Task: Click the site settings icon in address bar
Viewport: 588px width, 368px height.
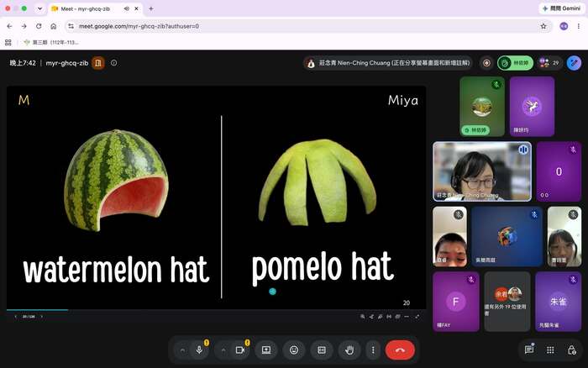Action: click(x=71, y=26)
